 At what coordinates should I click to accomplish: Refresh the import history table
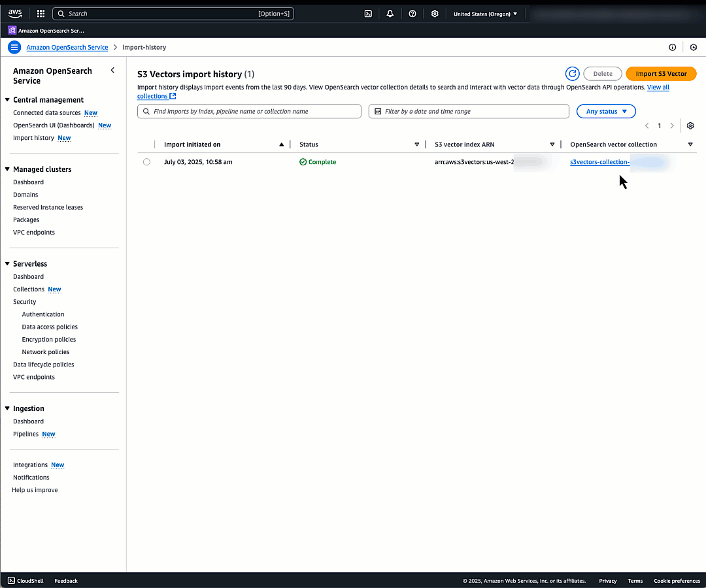click(x=572, y=74)
